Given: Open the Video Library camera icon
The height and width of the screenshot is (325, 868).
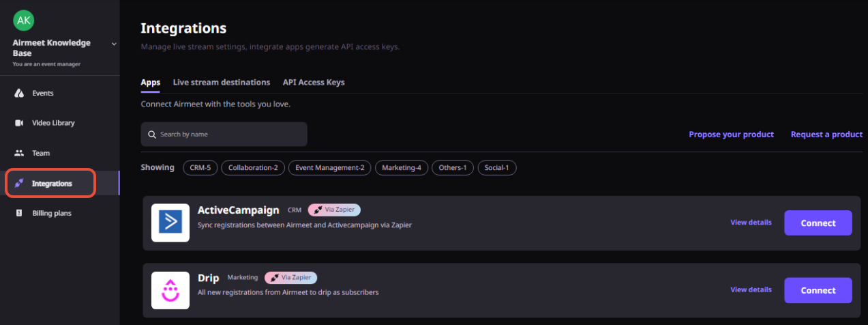Looking at the screenshot, I should click(19, 123).
